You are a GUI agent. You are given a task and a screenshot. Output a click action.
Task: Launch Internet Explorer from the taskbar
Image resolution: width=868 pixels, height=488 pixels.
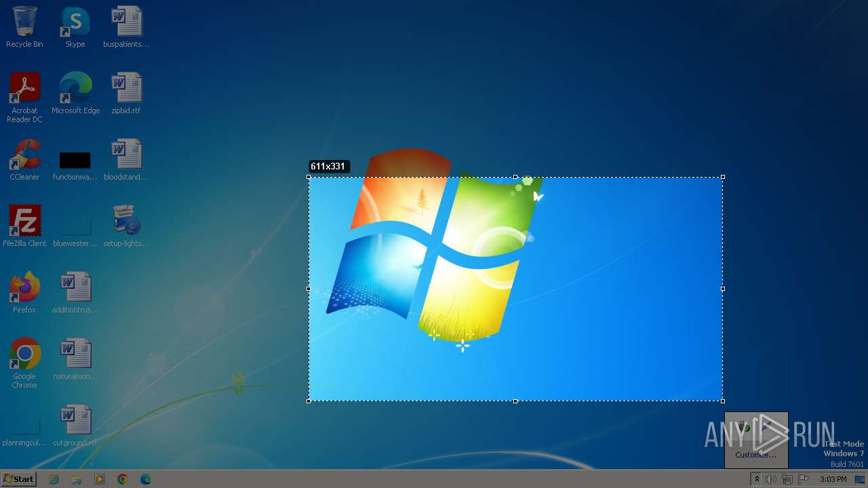54,479
